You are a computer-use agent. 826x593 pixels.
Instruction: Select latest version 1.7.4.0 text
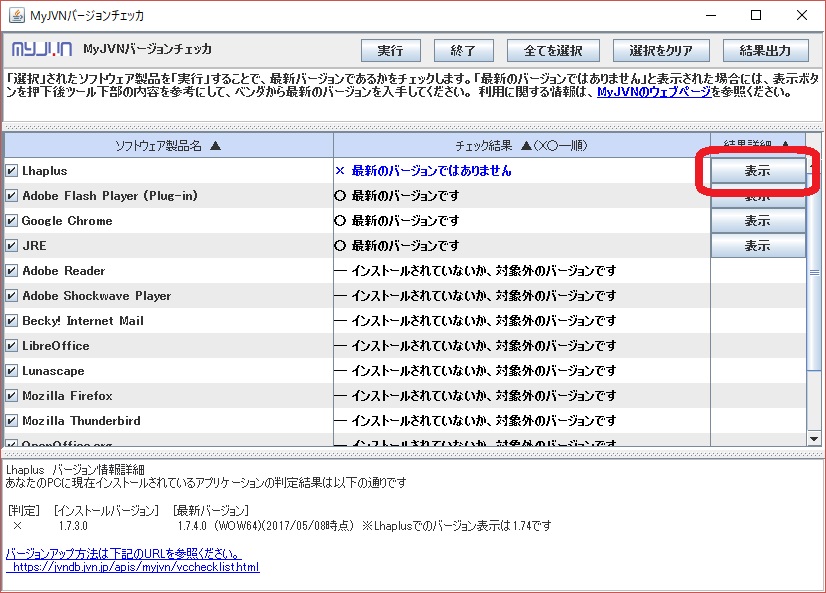coord(192,526)
